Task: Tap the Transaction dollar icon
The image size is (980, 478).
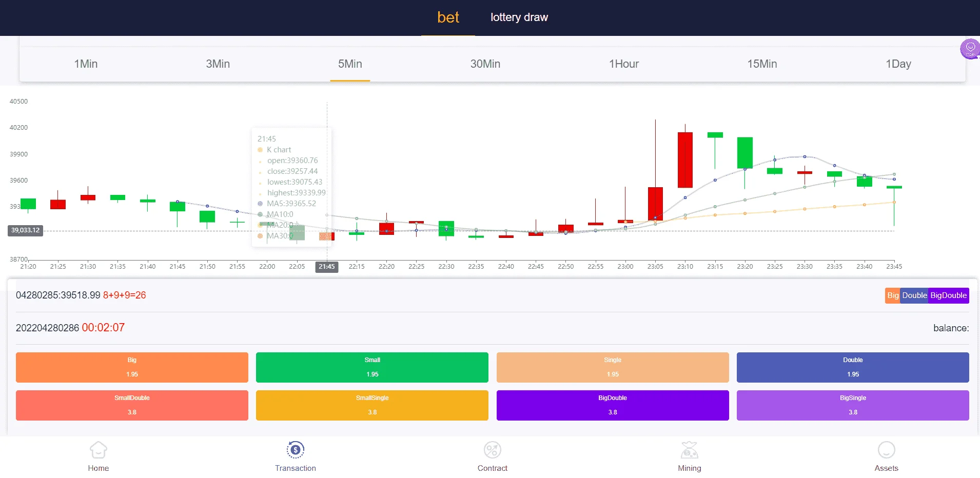Action: 296,450
